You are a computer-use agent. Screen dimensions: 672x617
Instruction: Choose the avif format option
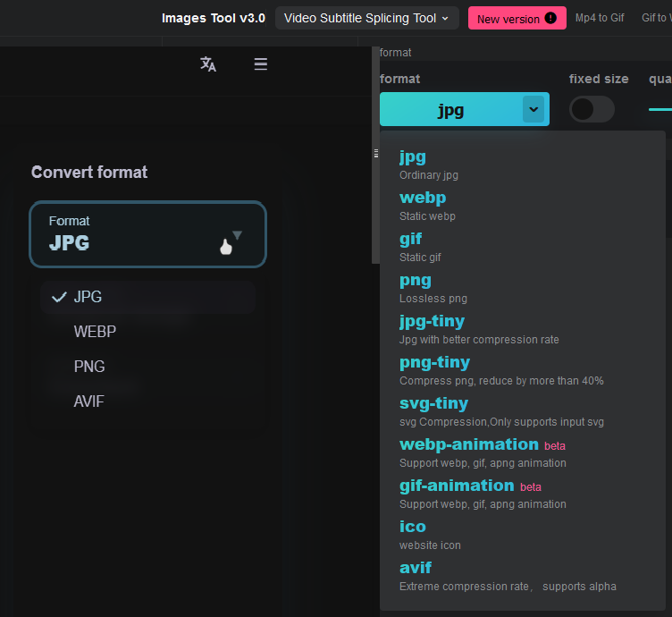coord(522,576)
